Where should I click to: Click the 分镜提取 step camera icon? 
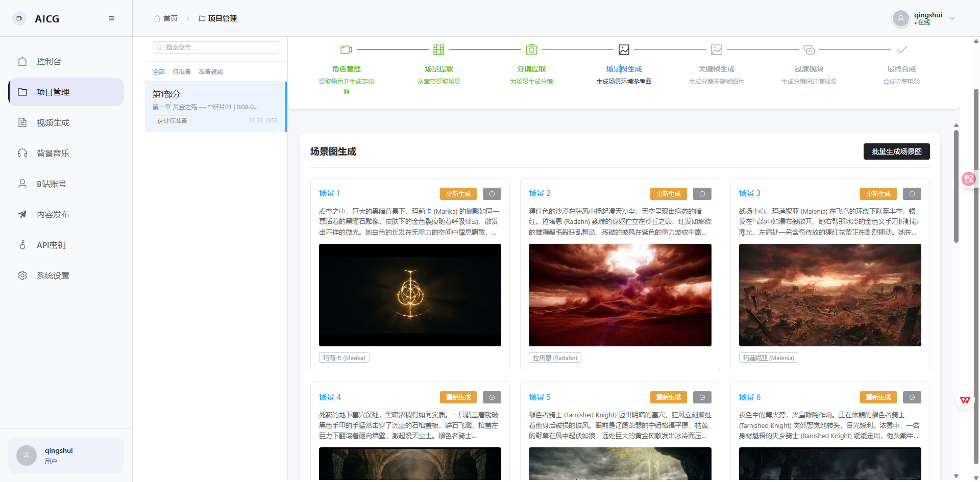[531, 49]
